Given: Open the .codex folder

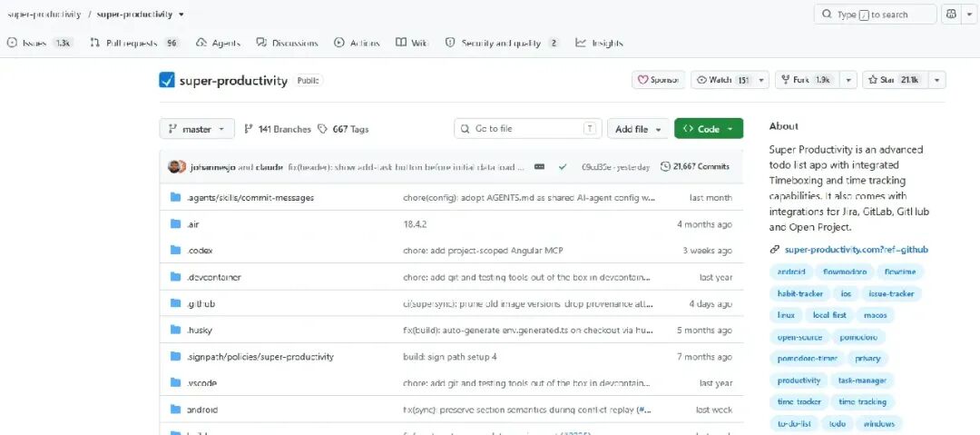Looking at the screenshot, I should pos(200,251).
